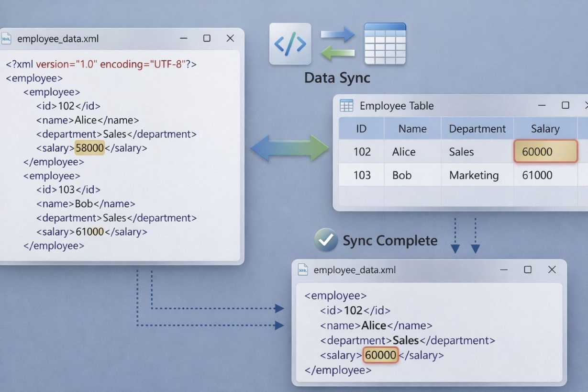The image size is (588, 392).
Task: Click the highlighted 60000 in bottom XML
Action: [380, 355]
